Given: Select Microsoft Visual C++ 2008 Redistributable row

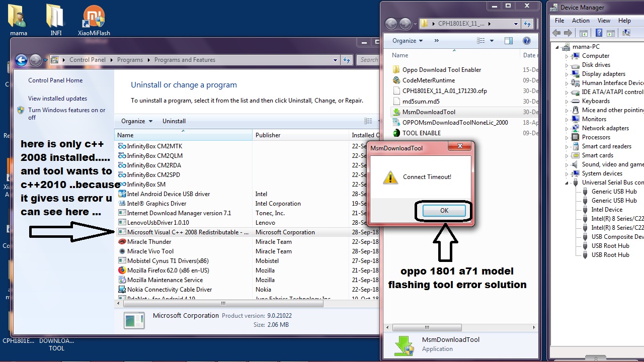Looking at the screenshot, I should [247, 232].
